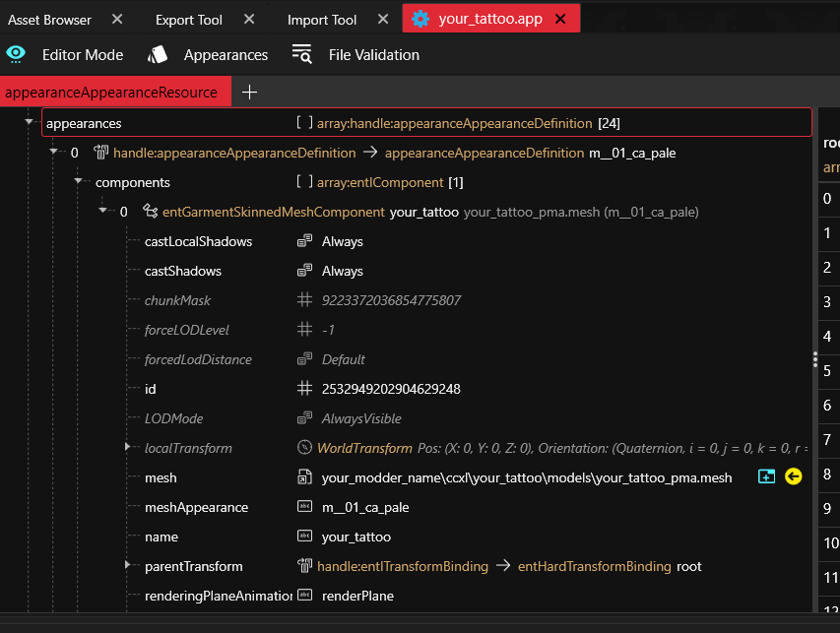
Task: Click the gear icon on your_tattoo.app tab
Action: (x=420, y=19)
